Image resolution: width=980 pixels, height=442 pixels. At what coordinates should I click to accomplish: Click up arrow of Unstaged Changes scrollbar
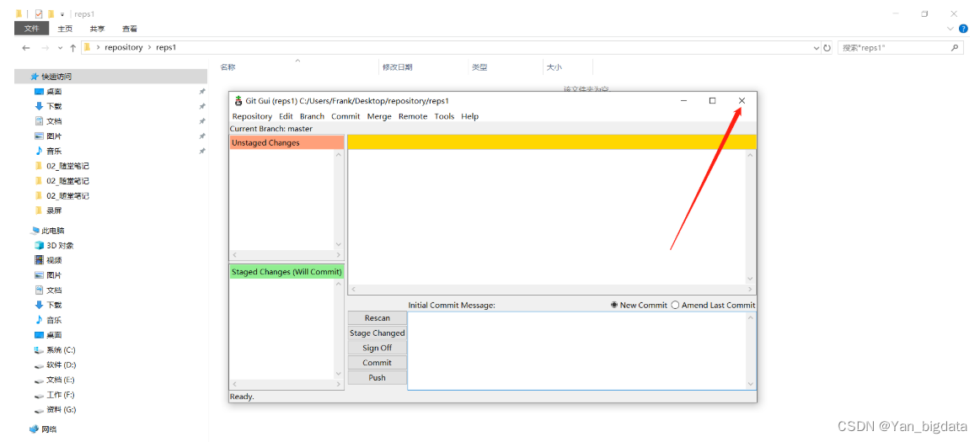point(340,154)
